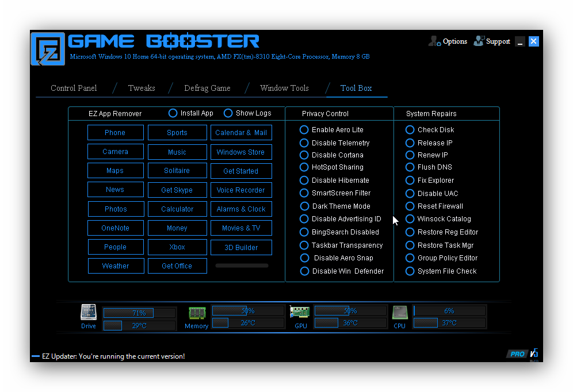Click the GPU graphics card icon
Viewport: 573px width, 392px height.
(300, 312)
